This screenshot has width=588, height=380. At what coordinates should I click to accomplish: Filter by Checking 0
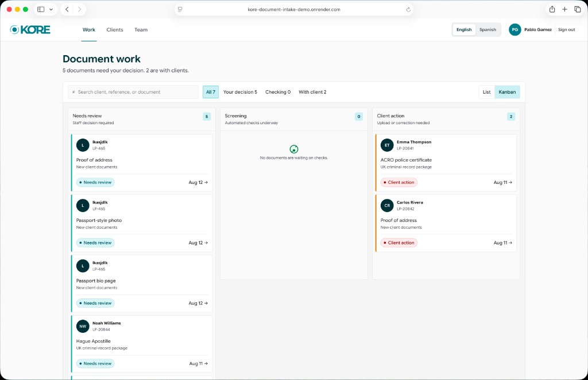pyautogui.click(x=278, y=92)
